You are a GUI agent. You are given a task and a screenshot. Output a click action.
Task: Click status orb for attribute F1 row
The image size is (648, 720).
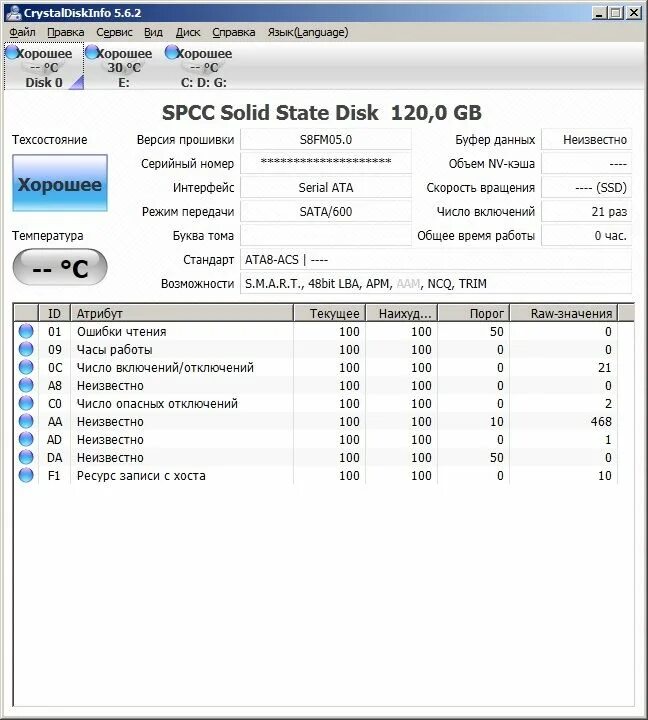(26, 475)
